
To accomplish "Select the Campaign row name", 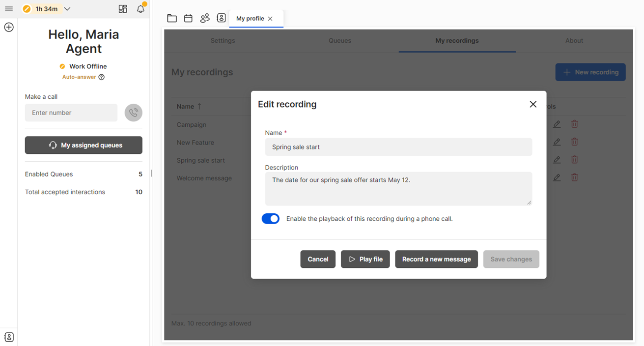I will pos(192,125).
